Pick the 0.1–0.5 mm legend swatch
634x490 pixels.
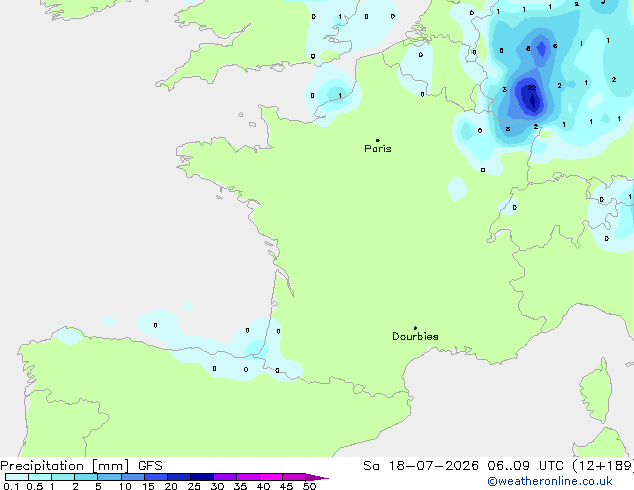(17, 477)
